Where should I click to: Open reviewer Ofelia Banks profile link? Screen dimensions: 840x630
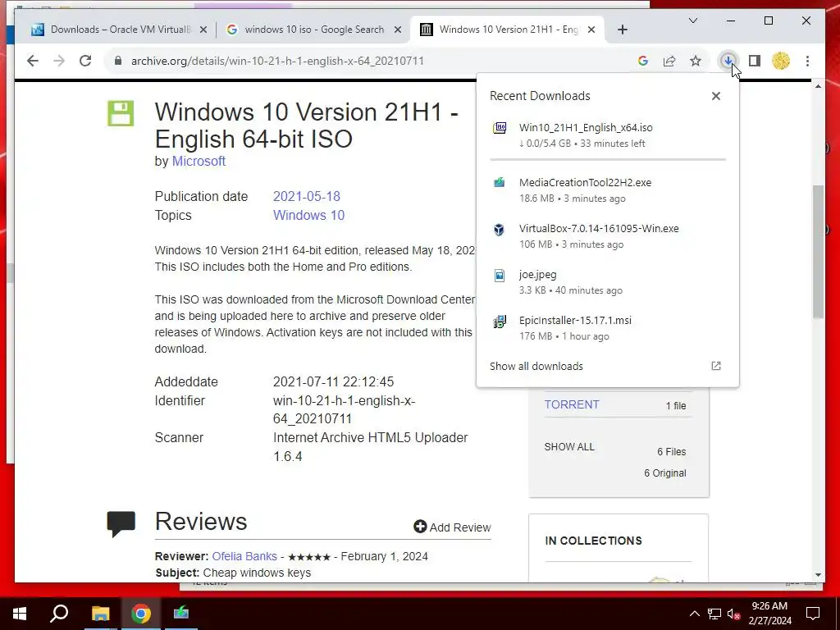point(244,557)
